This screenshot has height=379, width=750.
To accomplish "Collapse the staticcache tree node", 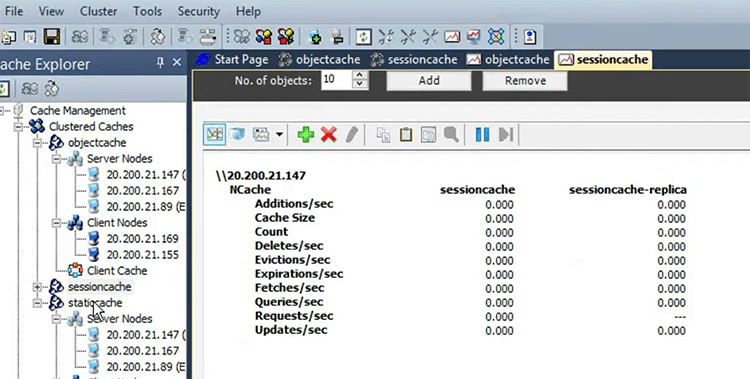I will tap(37, 303).
